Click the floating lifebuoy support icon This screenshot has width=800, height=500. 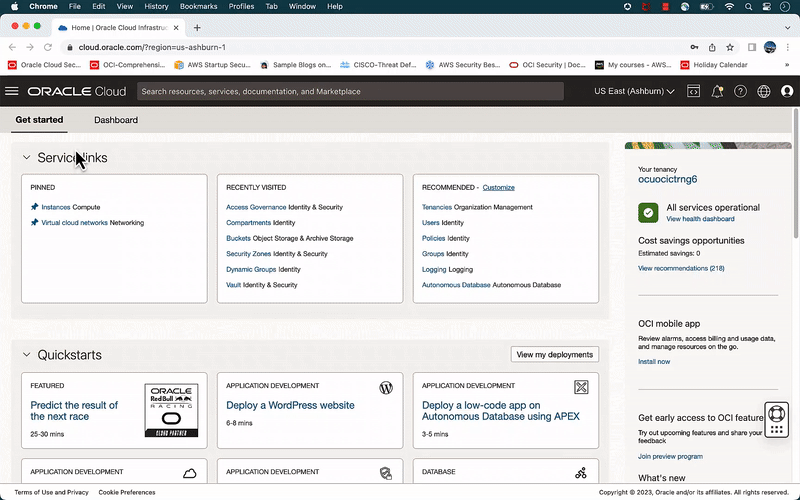pos(776,412)
